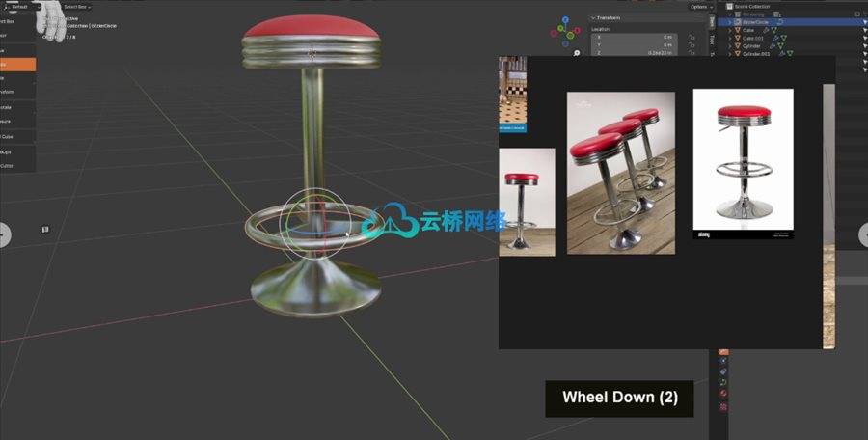Click the Scene Collection icon
Viewport: 868px width, 440px height.
click(x=730, y=7)
